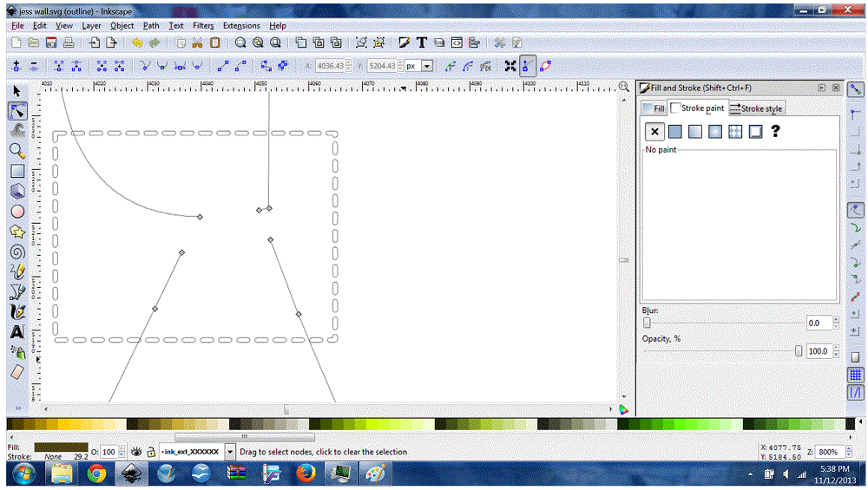Open the Filters menu
The image size is (868, 490).
(203, 26)
